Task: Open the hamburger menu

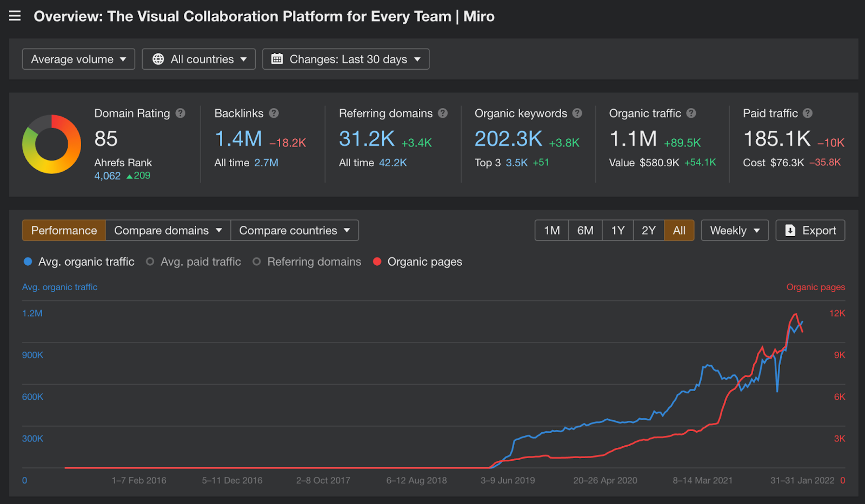Action: tap(15, 16)
